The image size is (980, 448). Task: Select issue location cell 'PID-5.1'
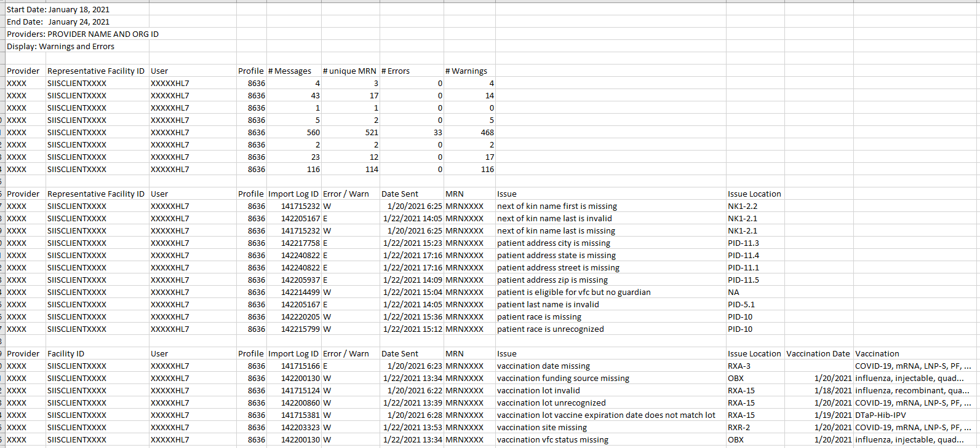755,305
